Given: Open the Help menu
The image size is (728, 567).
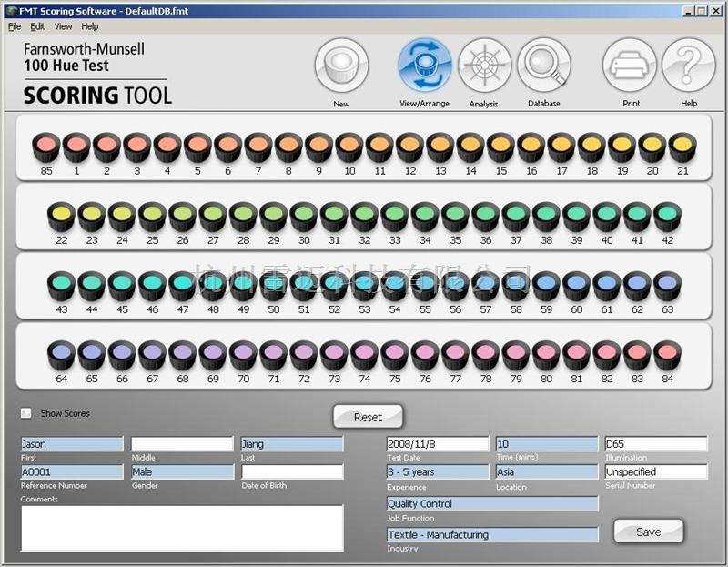Looking at the screenshot, I should pos(89,26).
